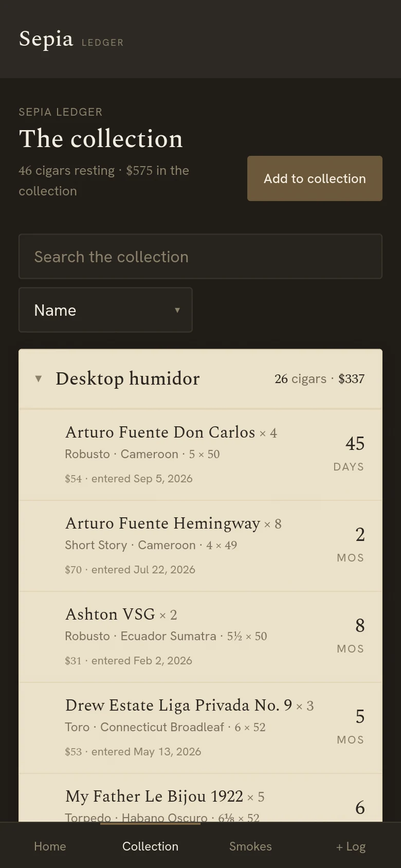Click 'Short Story · Cameroon · 4 × 49' details

pos(151,545)
